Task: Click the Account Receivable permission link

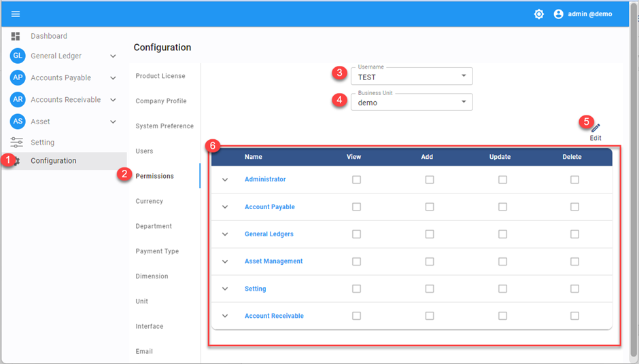Action: coord(274,316)
